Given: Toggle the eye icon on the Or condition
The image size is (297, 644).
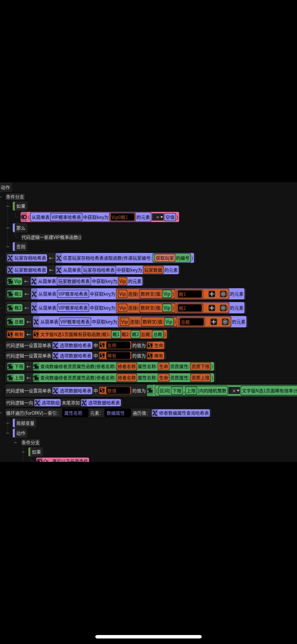Looking at the screenshot, I should [x=39, y=460].
